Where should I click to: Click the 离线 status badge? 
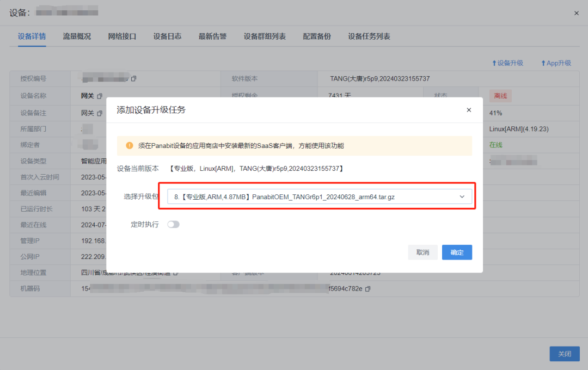coord(500,95)
